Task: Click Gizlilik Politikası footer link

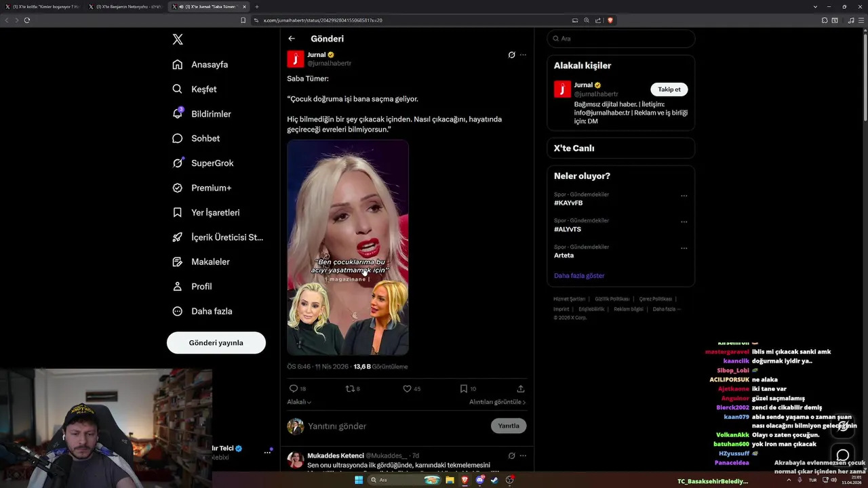Action: pyautogui.click(x=612, y=299)
